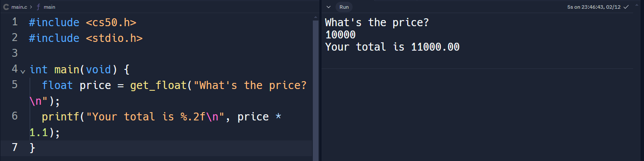Image resolution: width=644 pixels, height=161 pixels.
Task: Click the Run button
Action: point(344,7)
